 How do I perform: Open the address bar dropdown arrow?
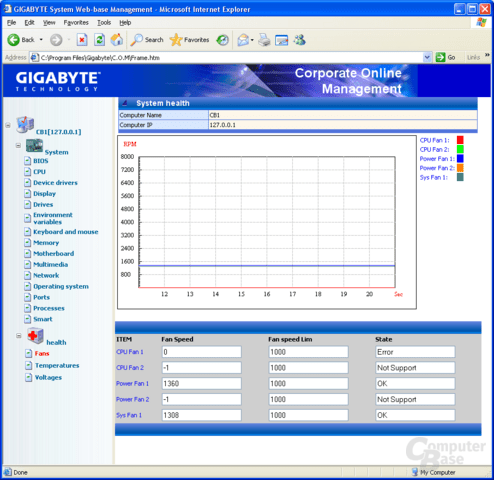[x=427, y=58]
